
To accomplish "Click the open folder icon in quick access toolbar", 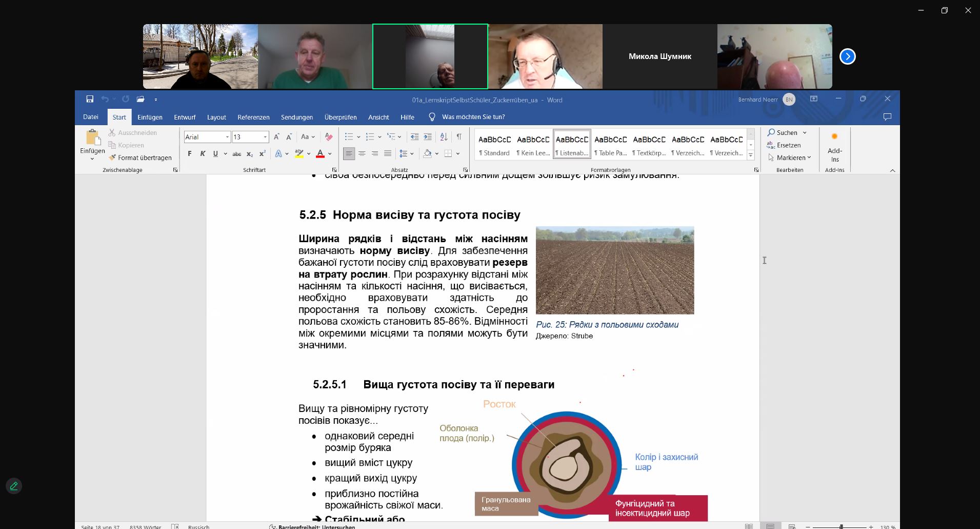I will 141,99.
